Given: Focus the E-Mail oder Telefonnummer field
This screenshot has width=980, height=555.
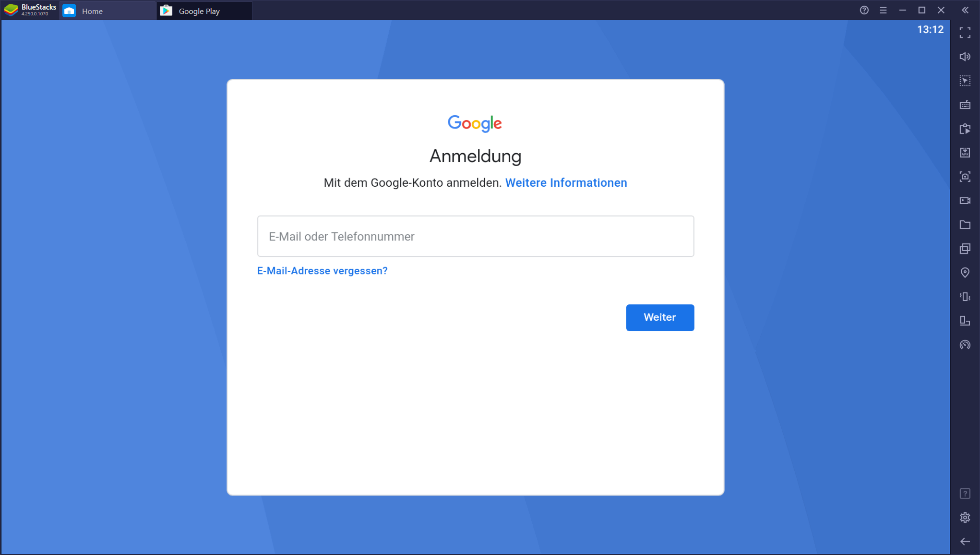Looking at the screenshot, I should click(x=475, y=236).
